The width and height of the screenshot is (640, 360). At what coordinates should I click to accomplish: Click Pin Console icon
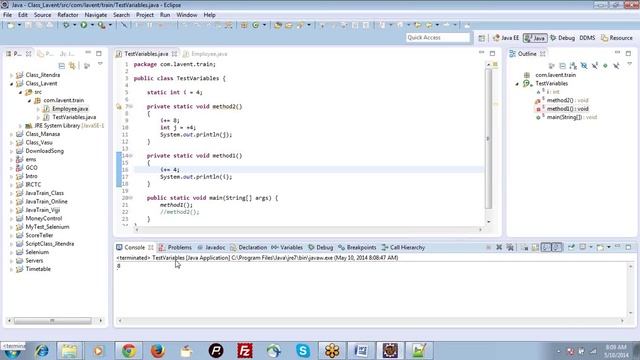pyautogui.click(x=571, y=247)
